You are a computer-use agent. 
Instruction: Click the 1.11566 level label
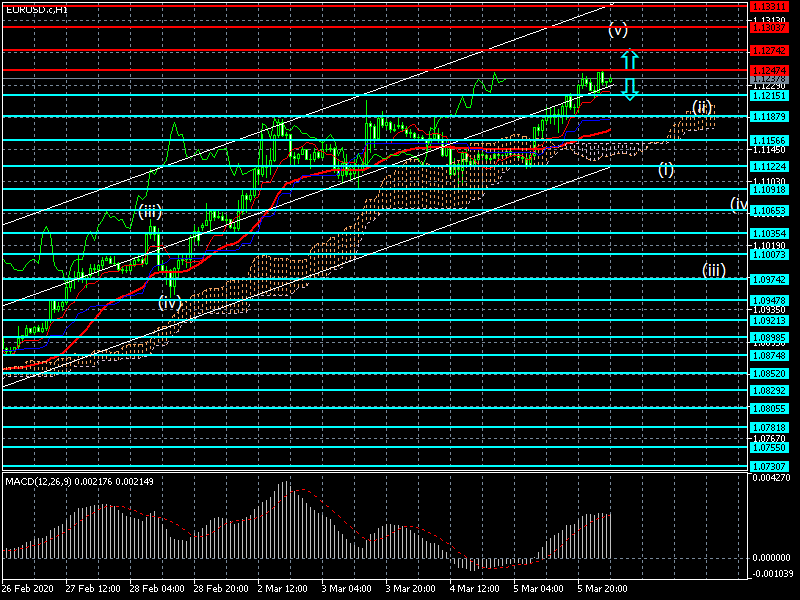(768, 140)
